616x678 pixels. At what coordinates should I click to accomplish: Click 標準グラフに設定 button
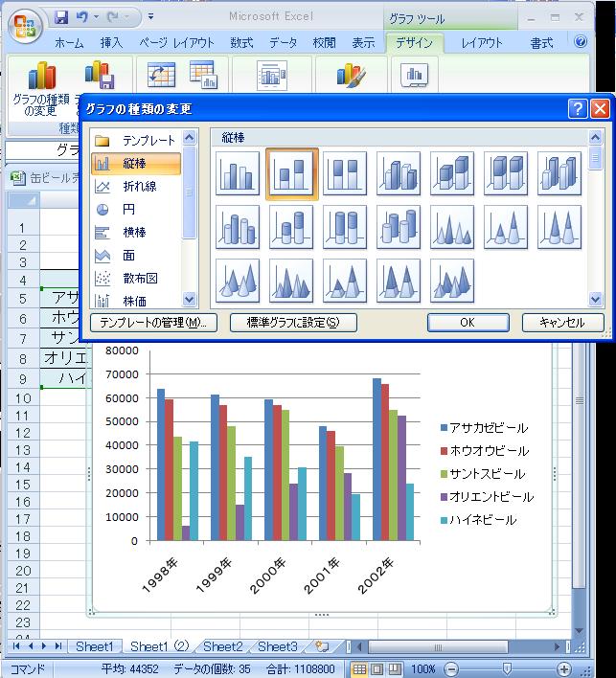click(293, 323)
